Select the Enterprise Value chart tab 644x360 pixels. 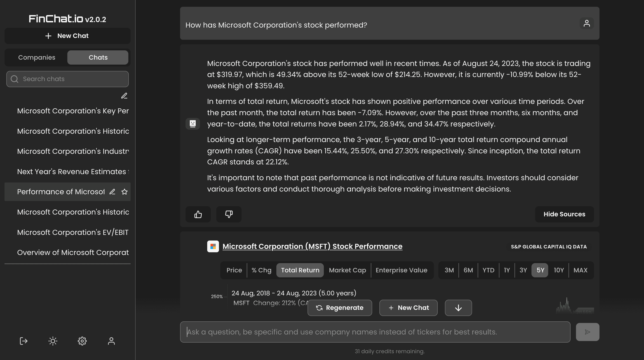pyautogui.click(x=402, y=270)
